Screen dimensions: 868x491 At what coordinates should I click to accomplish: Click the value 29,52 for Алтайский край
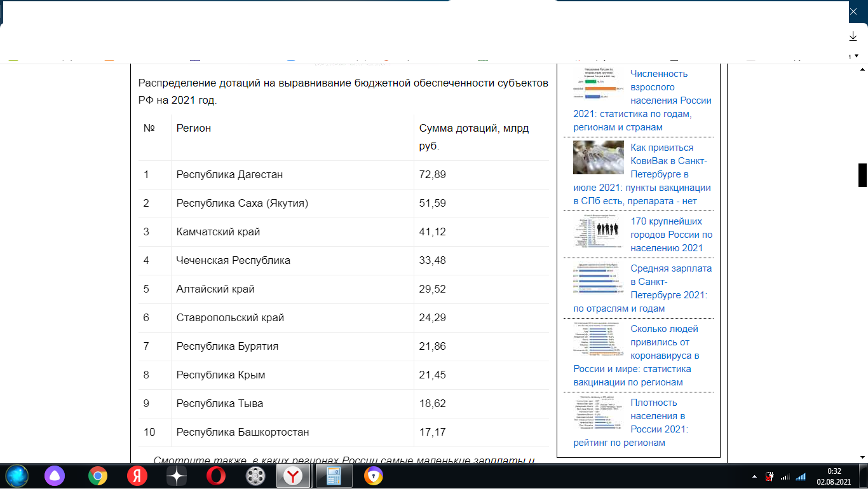[433, 289]
